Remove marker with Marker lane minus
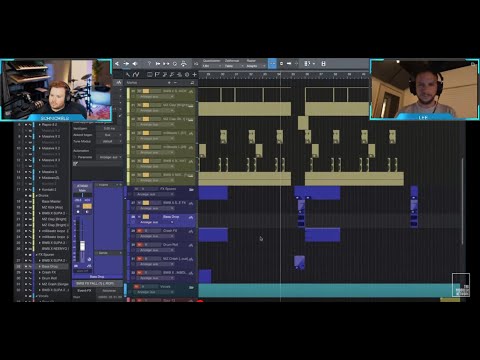 (x=176, y=82)
